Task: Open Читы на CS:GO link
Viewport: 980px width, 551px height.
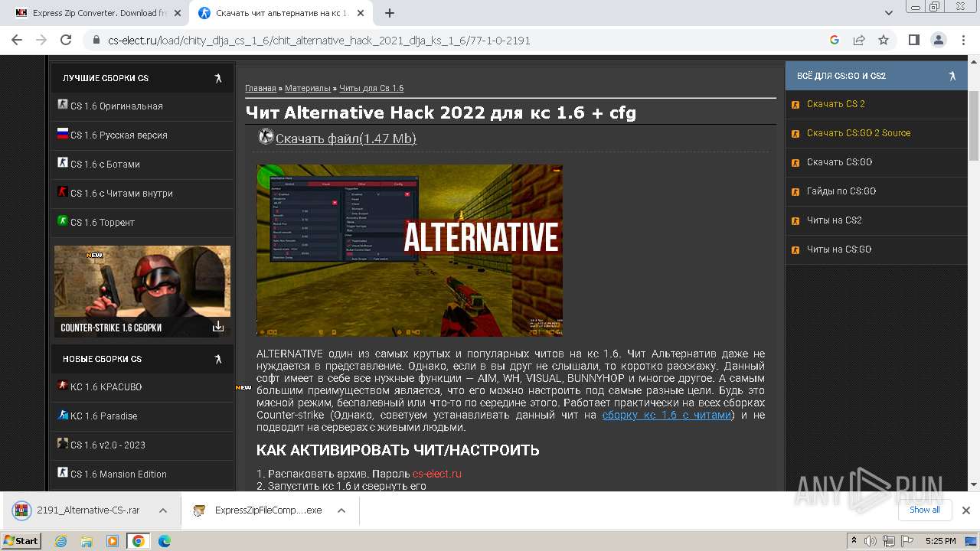Action: coord(839,249)
